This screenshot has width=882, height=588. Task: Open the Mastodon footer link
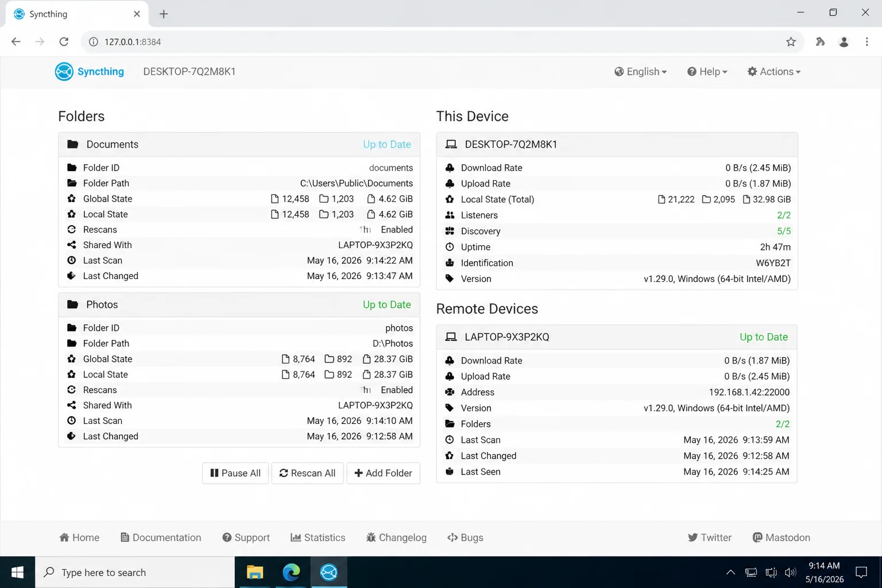(x=781, y=537)
